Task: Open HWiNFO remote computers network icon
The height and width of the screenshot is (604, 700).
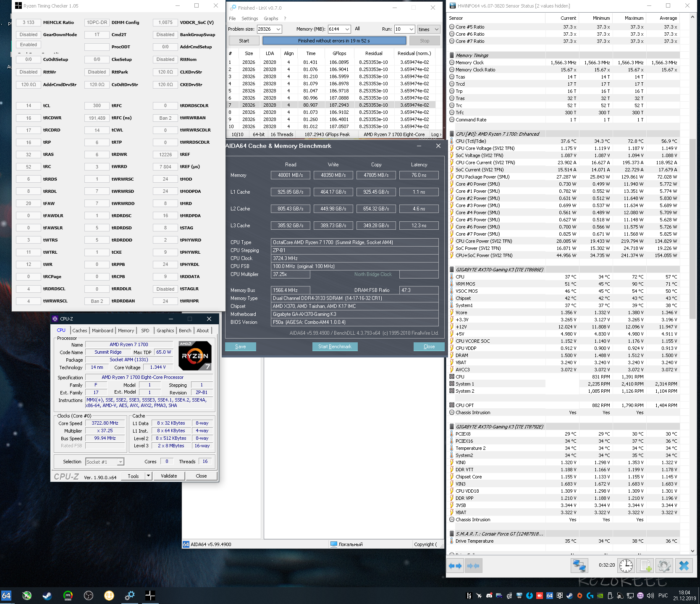Action: click(579, 566)
